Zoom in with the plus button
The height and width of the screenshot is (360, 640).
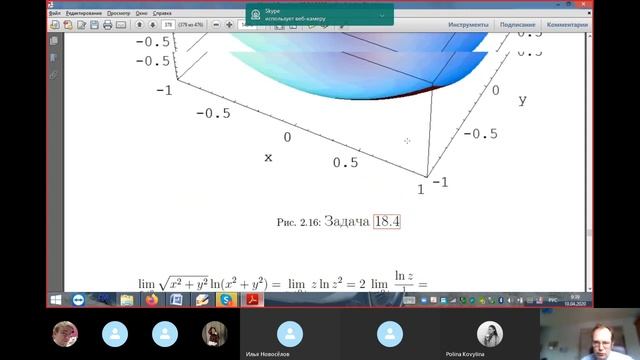click(229, 25)
